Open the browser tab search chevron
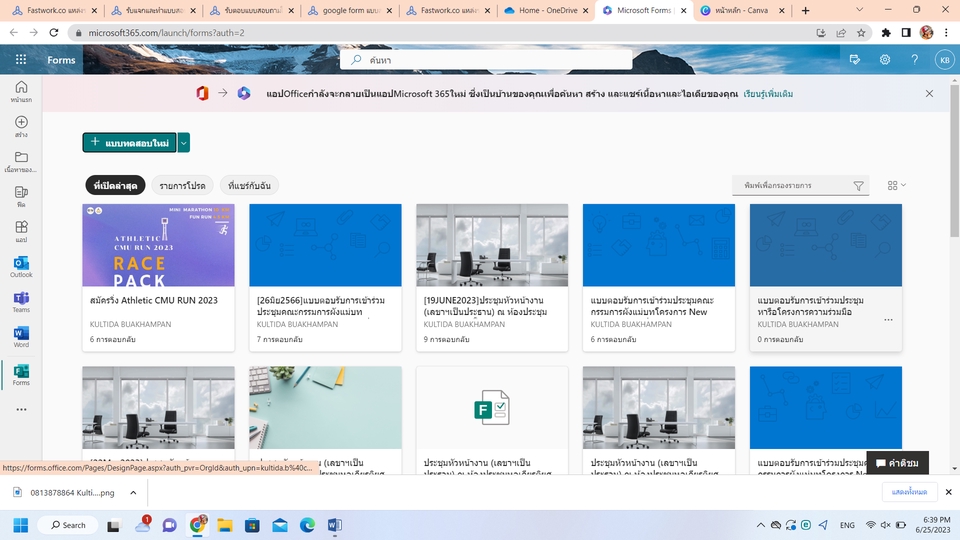960x540 pixels. point(859,10)
